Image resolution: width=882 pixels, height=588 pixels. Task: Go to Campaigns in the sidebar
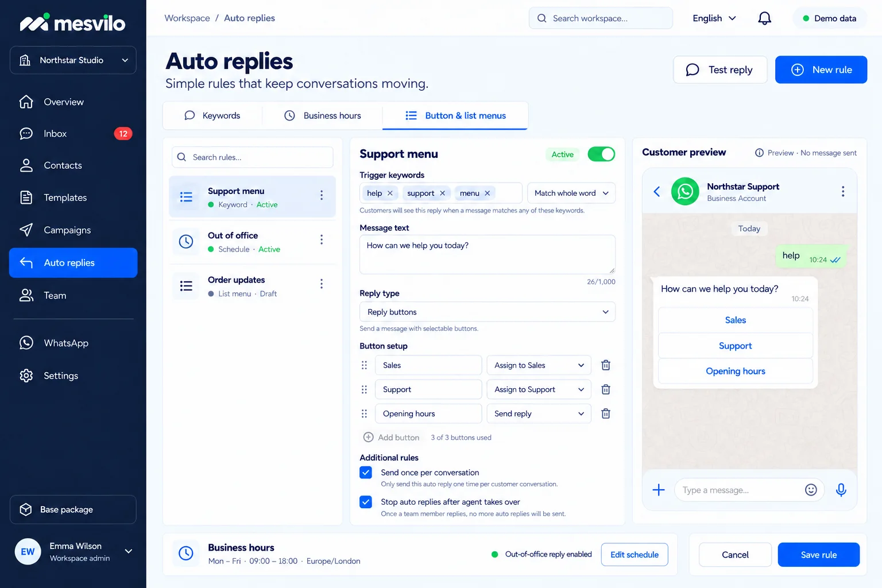click(x=73, y=230)
